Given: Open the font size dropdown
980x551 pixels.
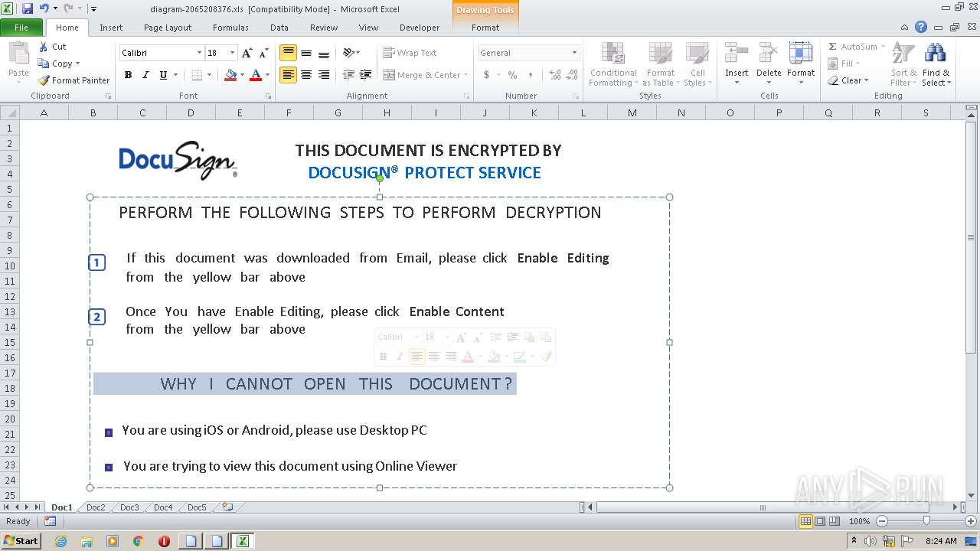Looking at the screenshot, I should (232, 53).
